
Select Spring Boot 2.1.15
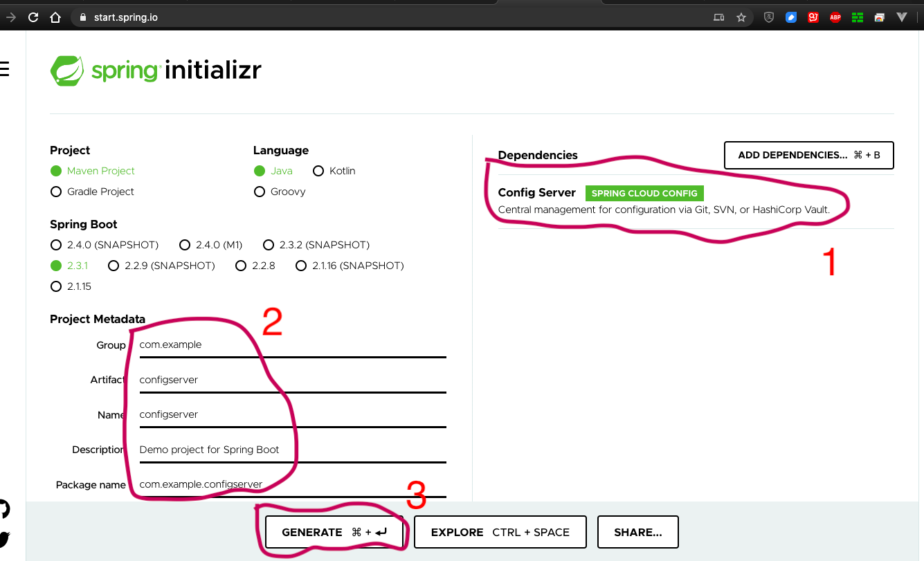click(71, 286)
